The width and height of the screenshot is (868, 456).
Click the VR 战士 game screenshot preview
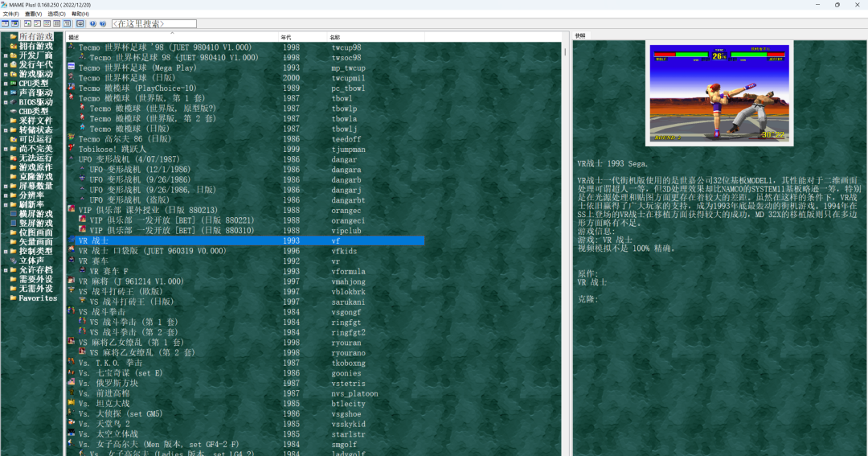pyautogui.click(x=720, y=93)
